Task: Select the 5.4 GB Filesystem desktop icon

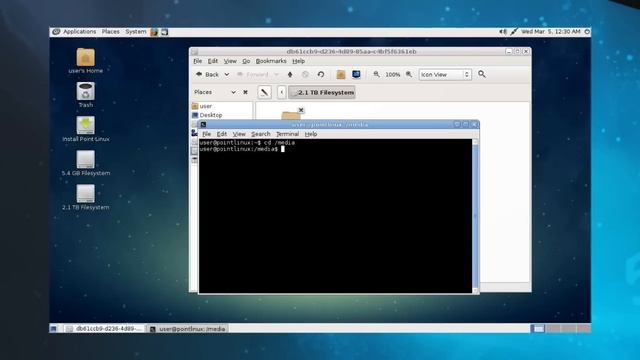Action: (86, 163)
